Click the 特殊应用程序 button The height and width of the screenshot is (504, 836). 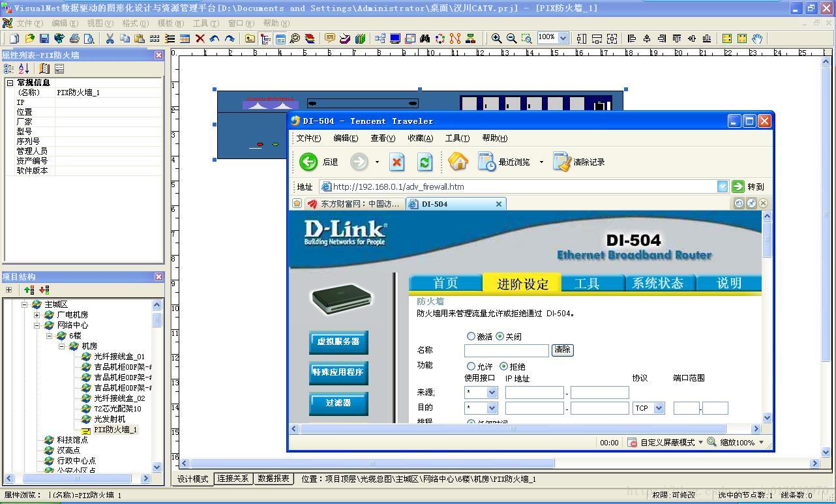tap(338, 372)
